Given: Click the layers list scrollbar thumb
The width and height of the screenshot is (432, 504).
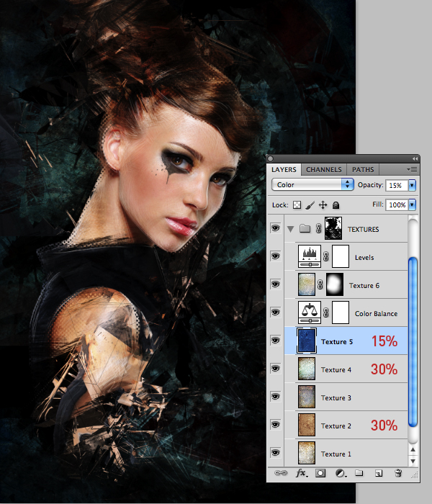Looking at the screenshot, I should point(413,342).
